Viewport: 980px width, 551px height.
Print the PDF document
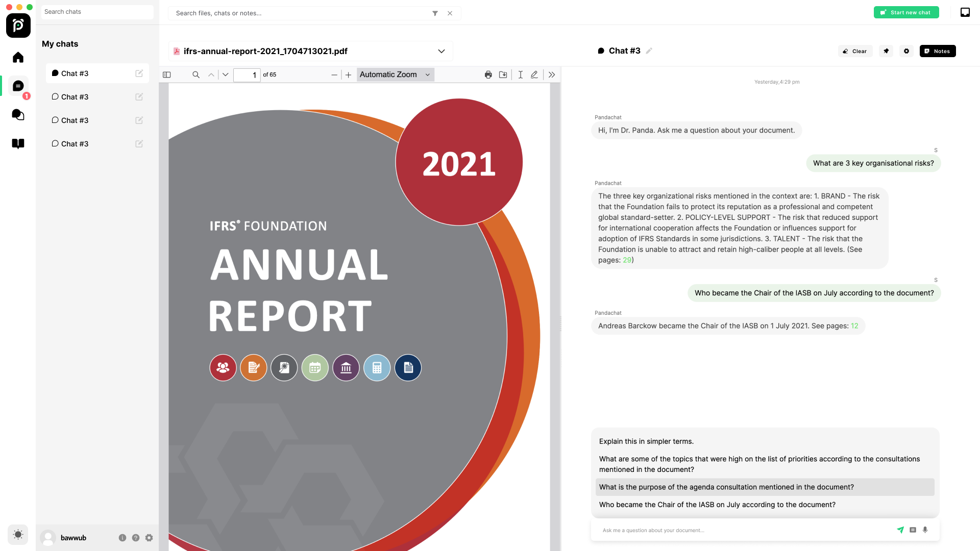coord(488,74)
